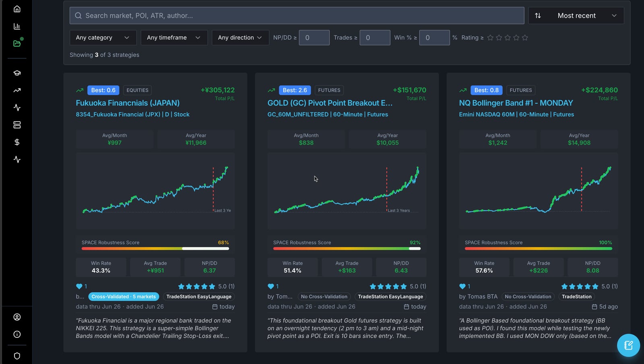The height and width of the screenshot is (364, 644).
Task: Open Fukuoka Financnials (JAPAN) strategy title
Action: pyautogui.click(x=128, y=103)
